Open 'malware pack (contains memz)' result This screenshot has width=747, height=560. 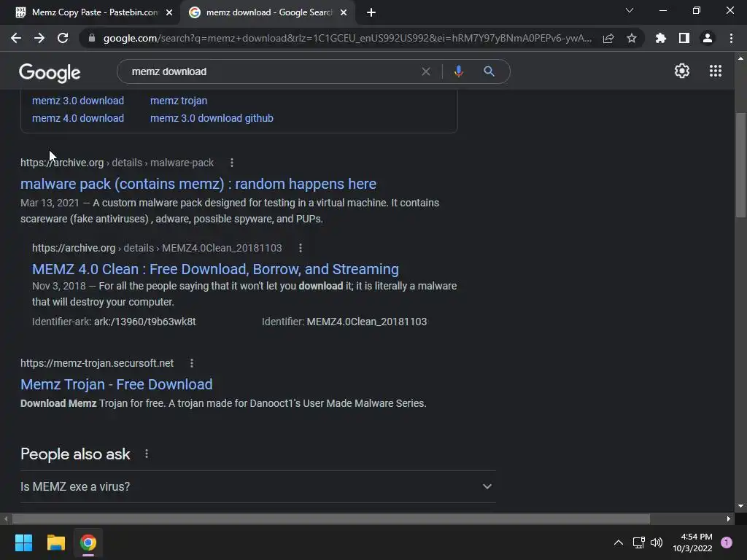tap(198, 184)
